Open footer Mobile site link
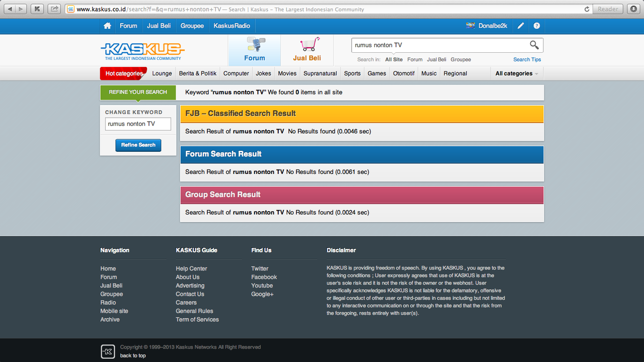The height and width of the screenshot is (362, 644). 114,311
